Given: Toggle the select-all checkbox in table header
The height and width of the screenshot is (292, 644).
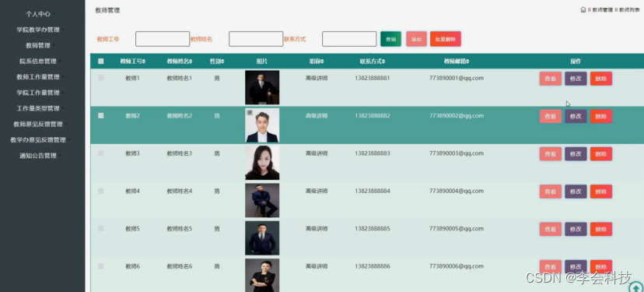Looking at the screenshot, I should 100,62.
